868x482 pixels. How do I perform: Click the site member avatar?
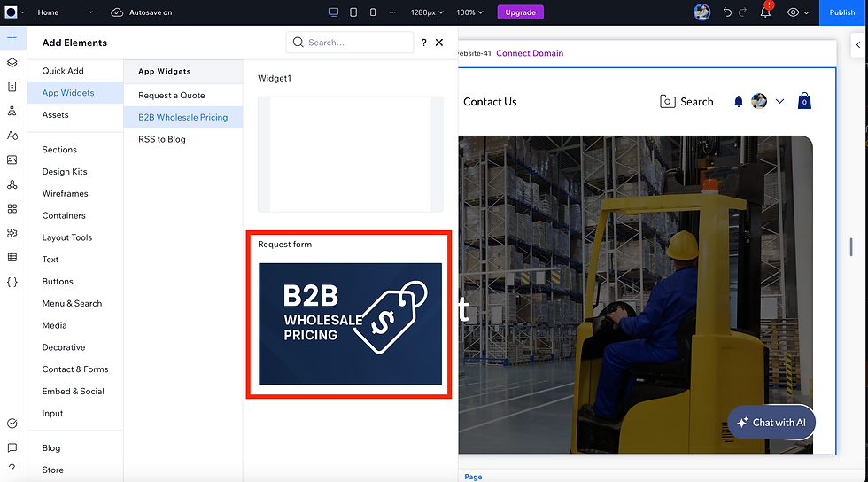pyautogui.click(x=759, y=101)
